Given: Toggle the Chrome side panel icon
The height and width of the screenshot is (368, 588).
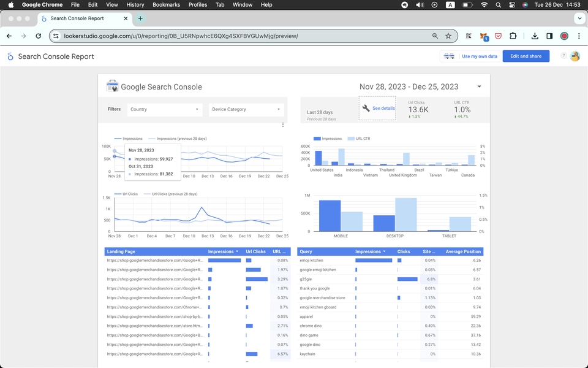Looking at the screenshot, I should tap(549, 36).
